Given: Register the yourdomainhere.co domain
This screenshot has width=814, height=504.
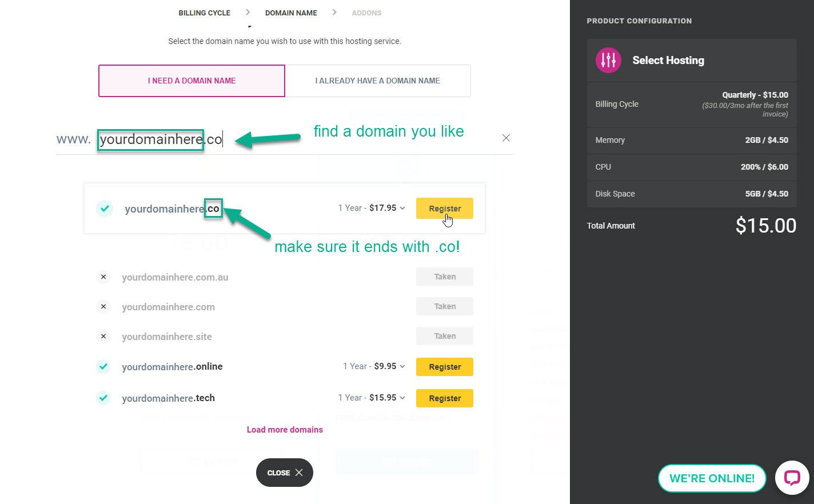Looking at the screenshot, I should click(445, 209).
